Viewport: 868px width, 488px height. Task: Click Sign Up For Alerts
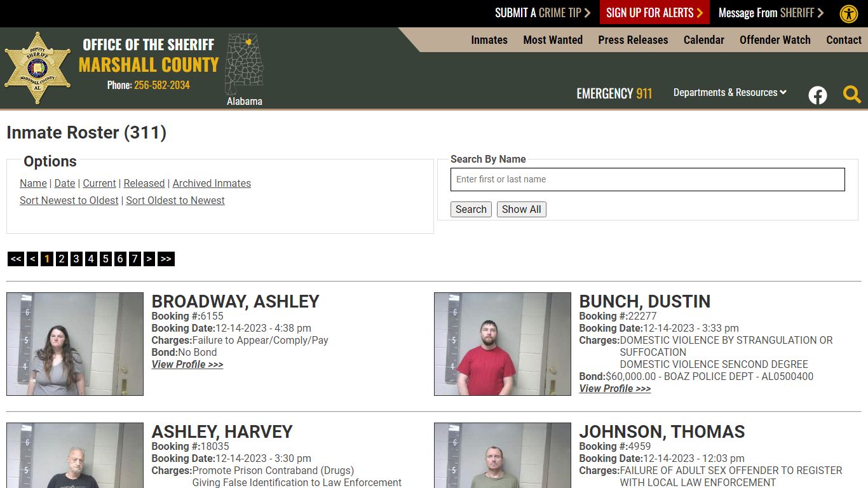click(654, 13)
